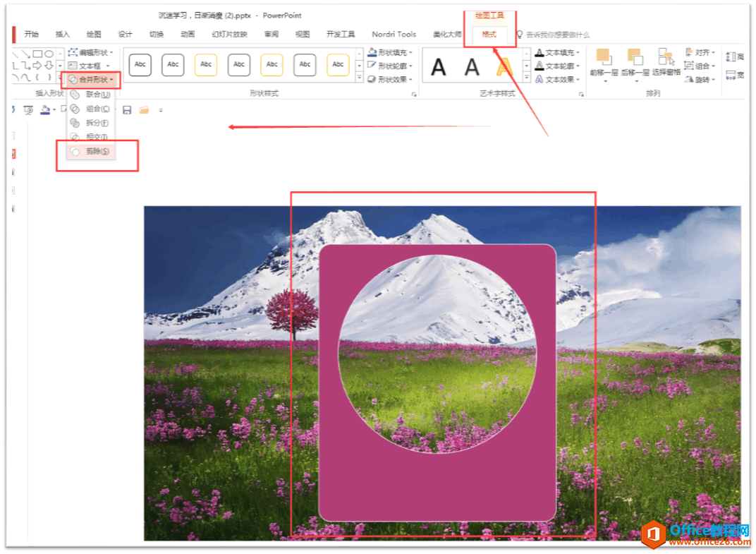This screenshot has height=554, width=756.
Task: Choose Subtract (剪除) from merge menu
Action: pos(91,152)
